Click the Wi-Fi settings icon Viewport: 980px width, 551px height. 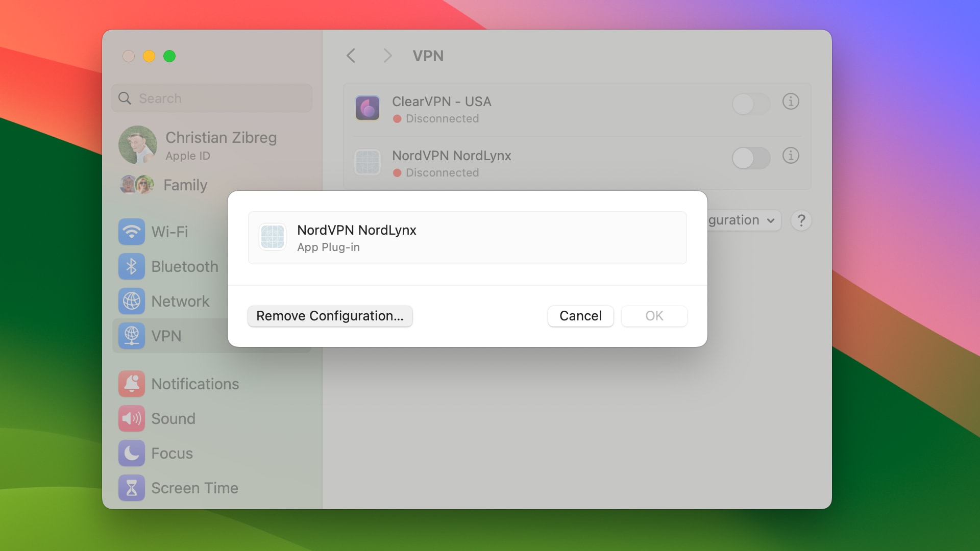pyautogui.click(x=131, y=232)
